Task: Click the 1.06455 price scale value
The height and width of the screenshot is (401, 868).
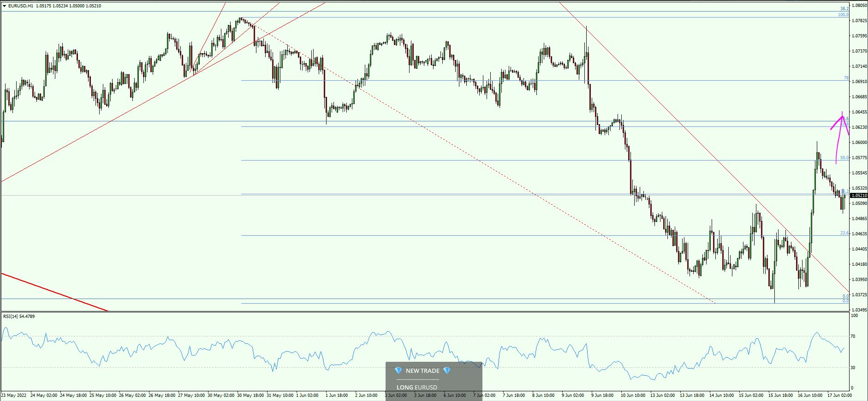Action: coord(859,112)
